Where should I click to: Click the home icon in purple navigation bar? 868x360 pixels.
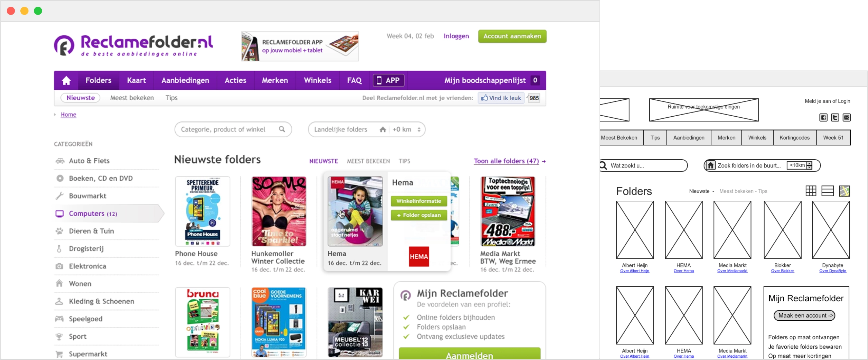pos(66,80)
